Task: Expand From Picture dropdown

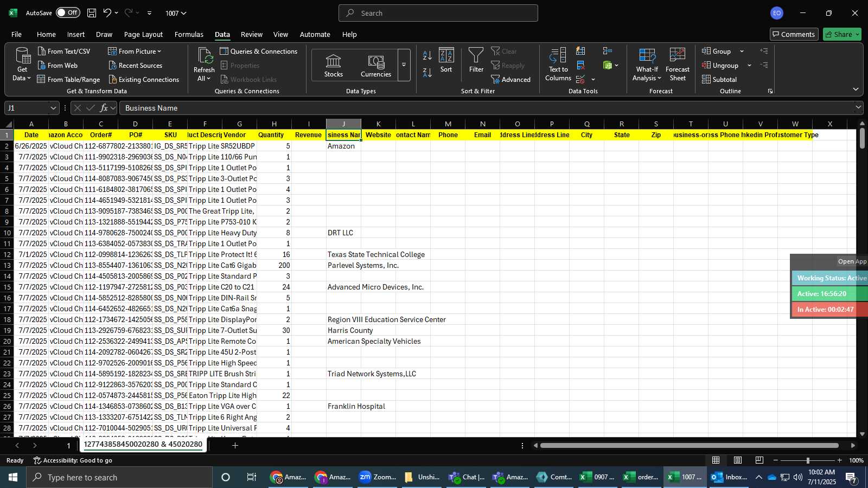Action: tap(159, 52)
